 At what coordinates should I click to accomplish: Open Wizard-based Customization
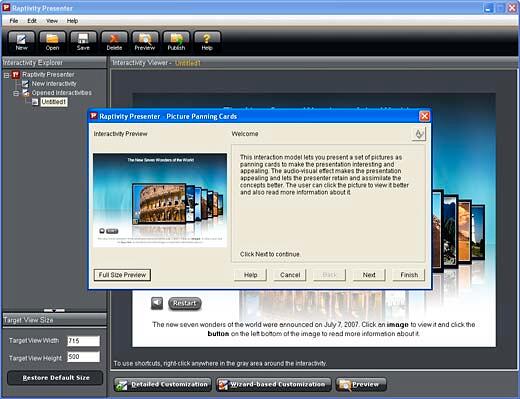274,385
